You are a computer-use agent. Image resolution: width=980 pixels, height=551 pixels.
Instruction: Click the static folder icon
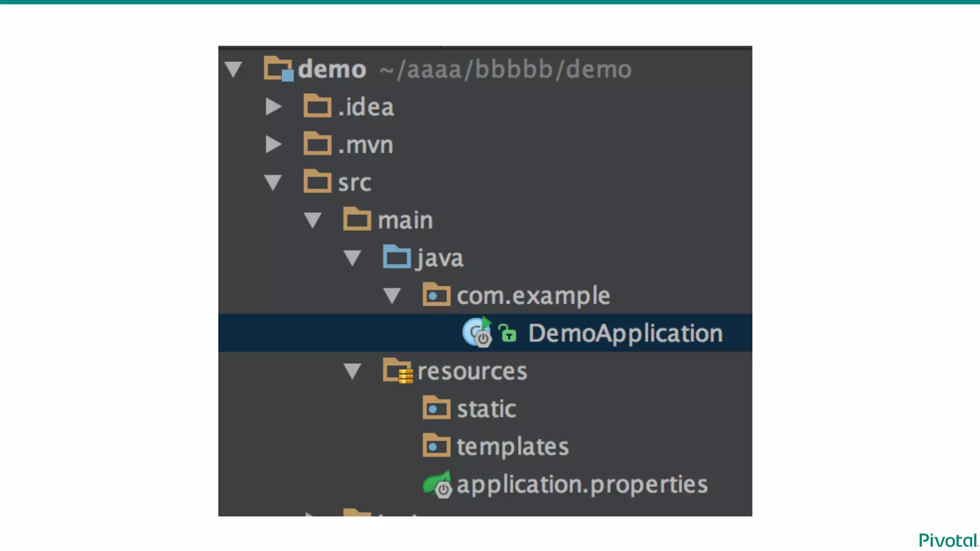coord(436,408)
